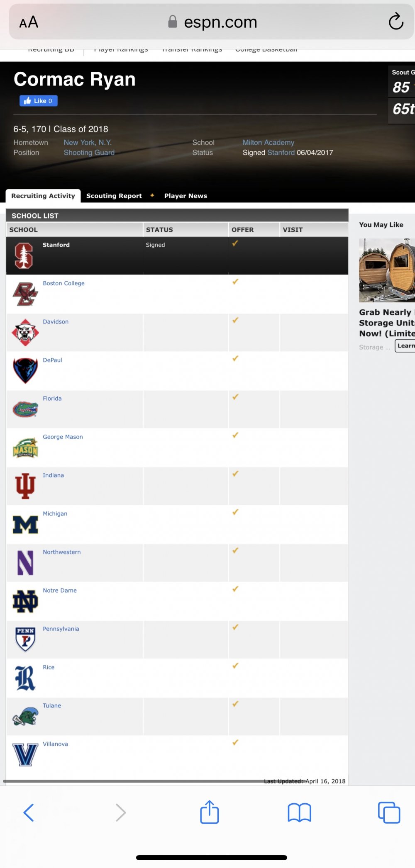Open the storage units ad thumbnail
The width and height of the screenshot is (415, 868).
point(387,270)
